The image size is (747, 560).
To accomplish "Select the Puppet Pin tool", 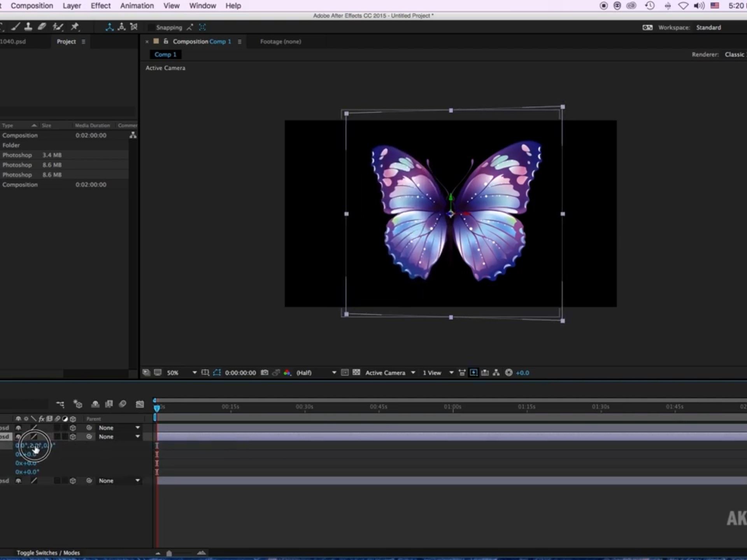I will click(75, 27).
